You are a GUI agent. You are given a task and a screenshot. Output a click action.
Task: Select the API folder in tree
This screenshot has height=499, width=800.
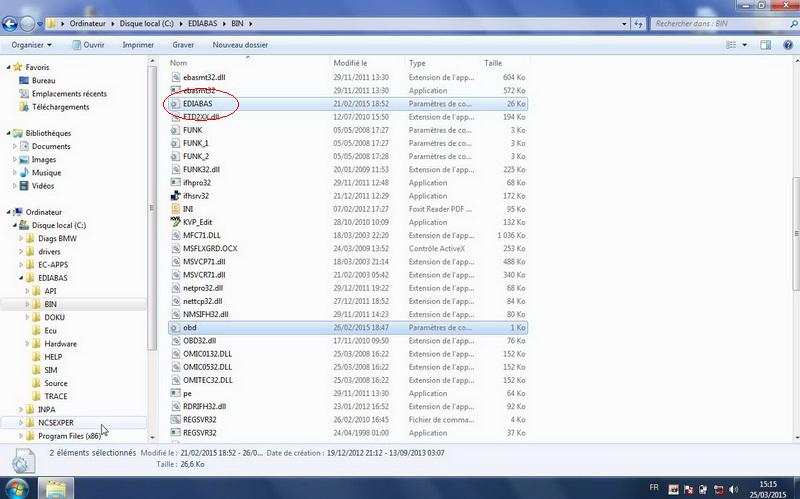(x=50, y=291)
